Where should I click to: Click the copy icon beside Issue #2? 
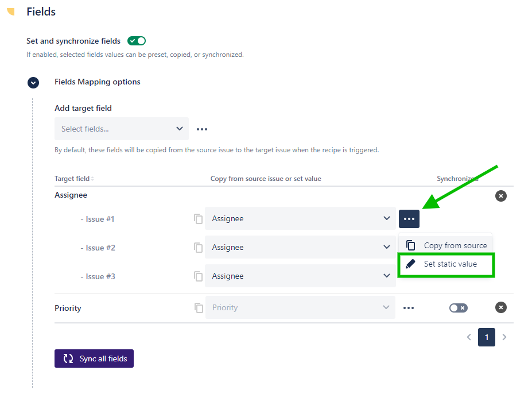(x=199, y=248)
